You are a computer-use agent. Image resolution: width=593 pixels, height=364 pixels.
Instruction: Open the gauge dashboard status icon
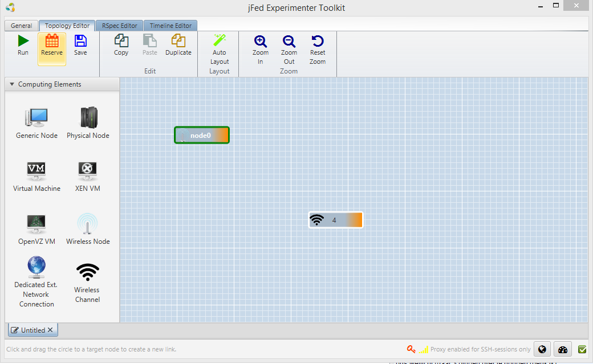[562, 349]
